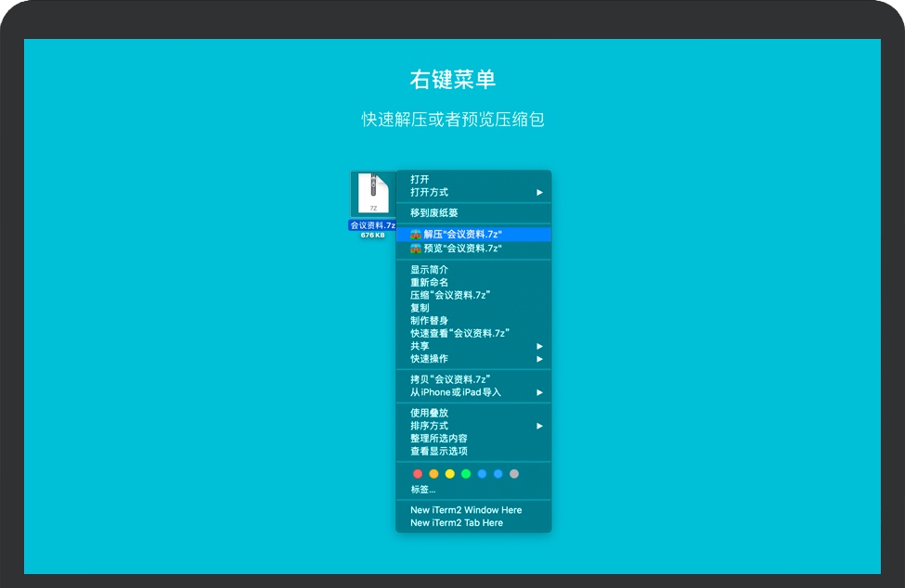Pick 重新命名 to rename the file

pos(430,282)
